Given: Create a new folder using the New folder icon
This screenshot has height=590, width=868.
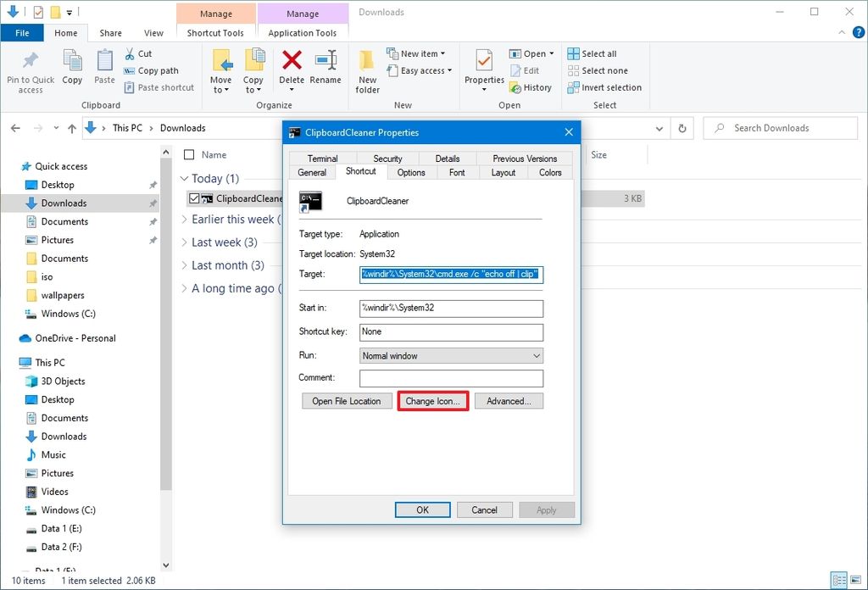Looking at the screenshot, I should [x=367, y=71].
